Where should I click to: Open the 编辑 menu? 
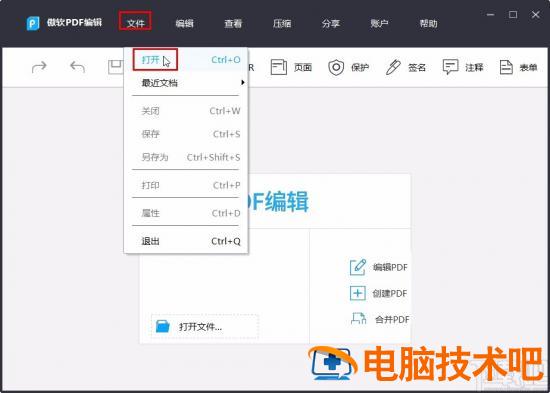coord(185,24)
